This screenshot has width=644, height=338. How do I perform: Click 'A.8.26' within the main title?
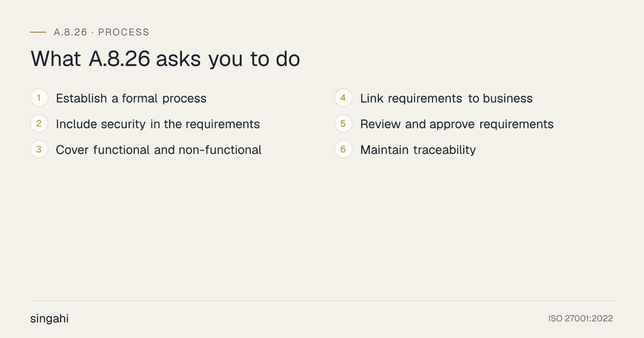(x=120, y=59)
